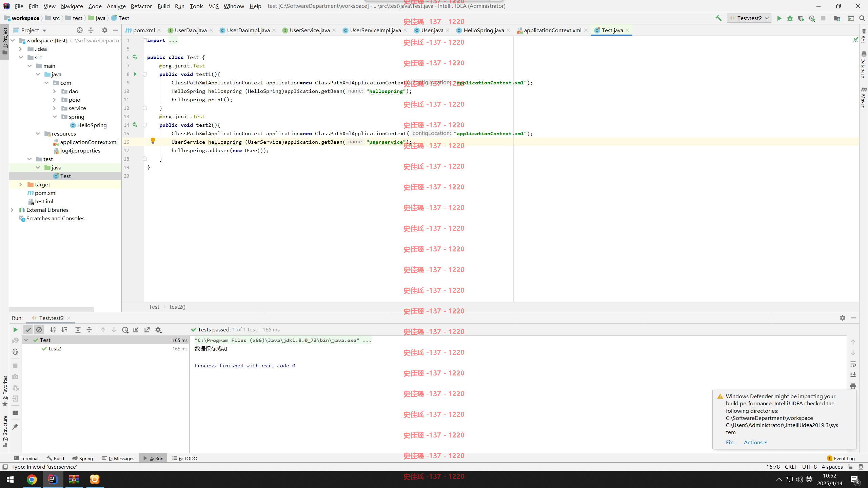The width and height of the screenshot is (868, 488).
Task: Import tests from file icon
Action: tap(136, 330)
